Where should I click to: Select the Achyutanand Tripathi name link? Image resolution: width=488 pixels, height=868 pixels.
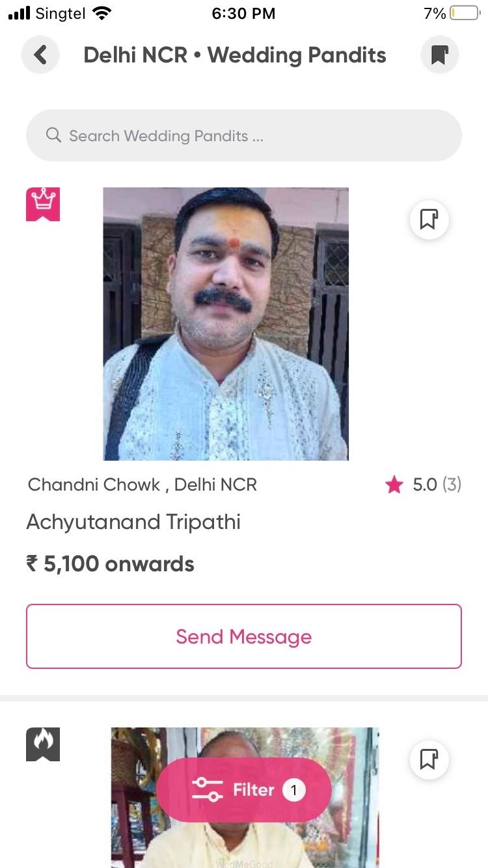133,522
